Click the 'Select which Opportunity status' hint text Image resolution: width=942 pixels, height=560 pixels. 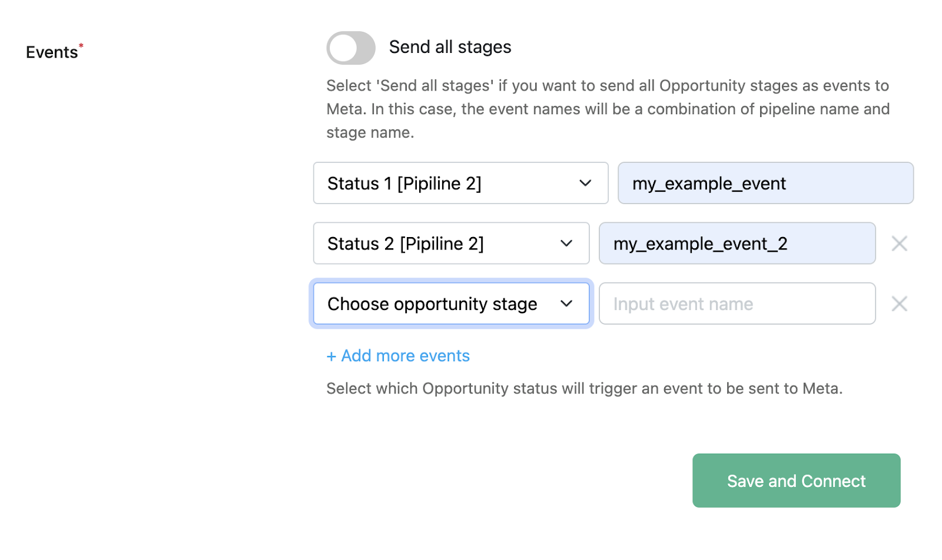(584, 388)
